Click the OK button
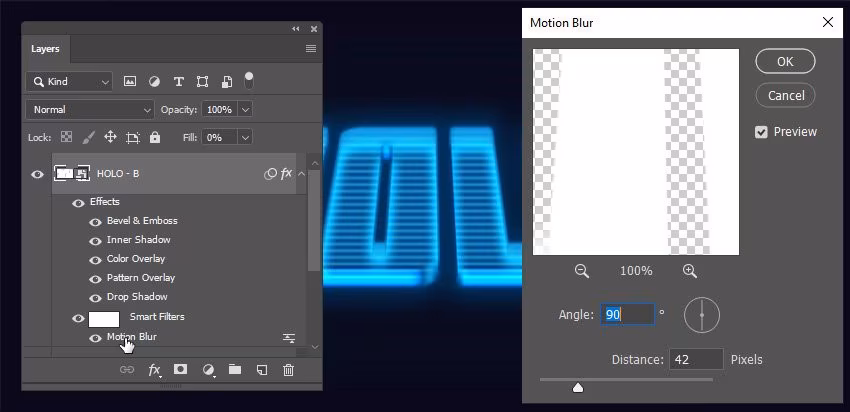The width and height of the screenshot is (850, 412). tap(785, 61)
